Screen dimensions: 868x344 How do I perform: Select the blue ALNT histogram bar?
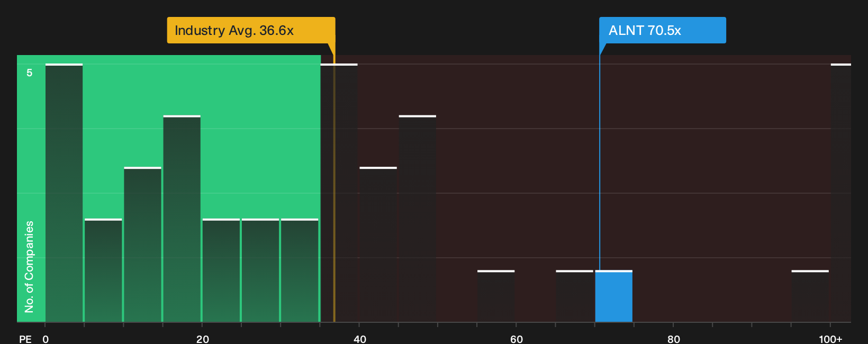coord(613,296)
